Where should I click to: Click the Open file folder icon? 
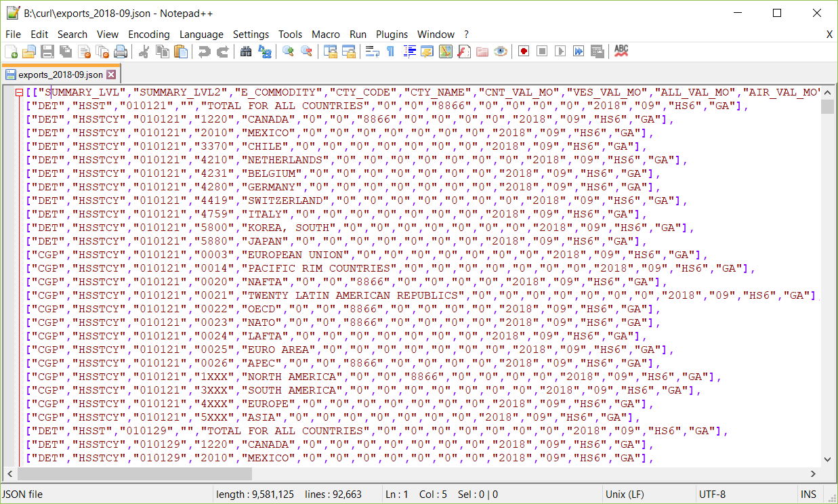(29, 51)
